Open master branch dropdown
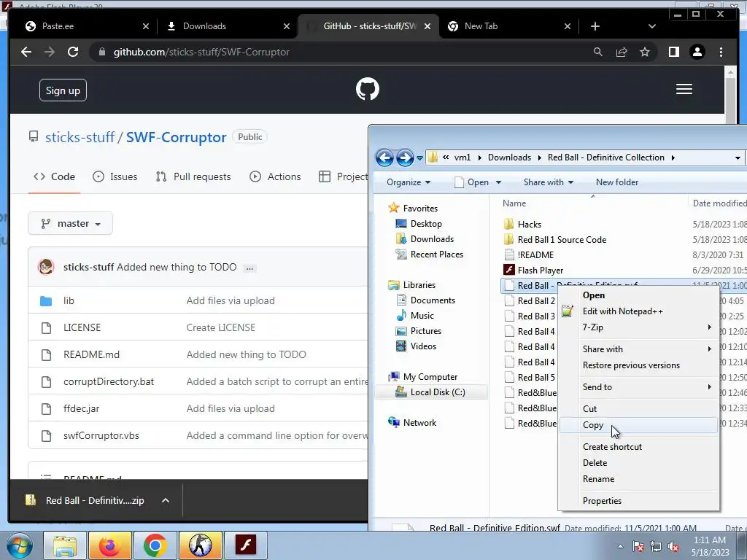 click(71, 223)
